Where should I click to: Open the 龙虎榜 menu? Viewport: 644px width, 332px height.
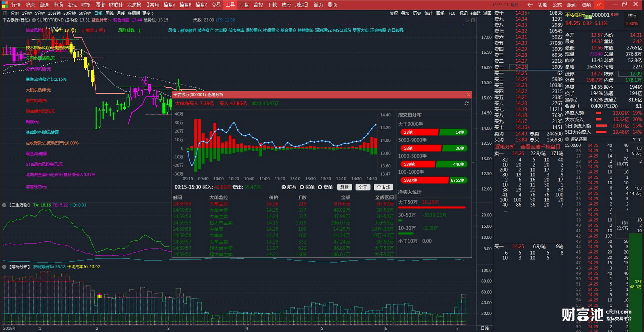[134, 5]
